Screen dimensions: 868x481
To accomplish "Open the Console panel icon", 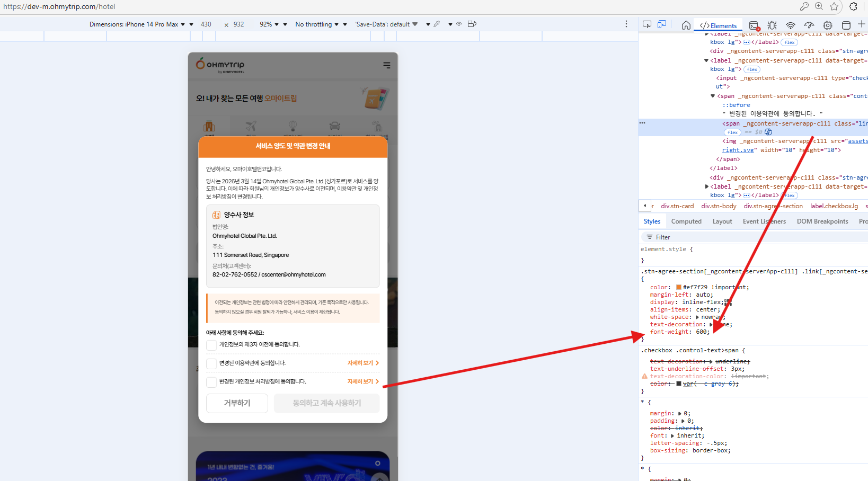I will (x=754, y=25).
